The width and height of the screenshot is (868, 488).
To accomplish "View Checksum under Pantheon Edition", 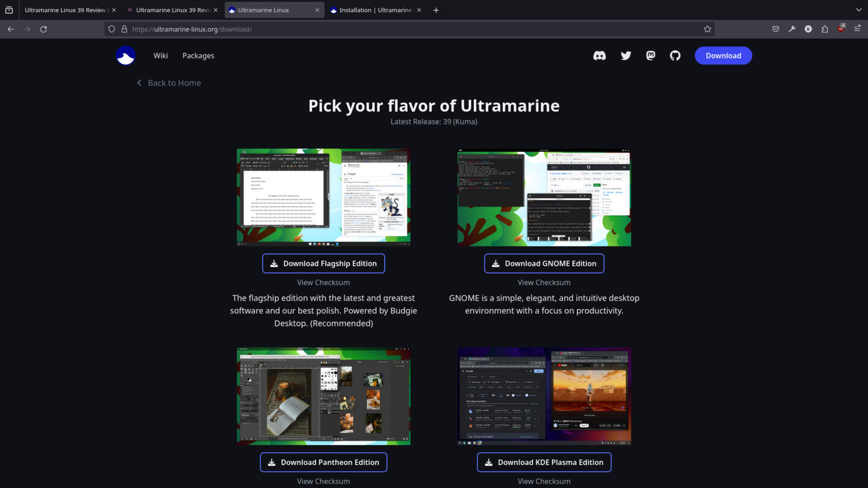I will point(324,481).
